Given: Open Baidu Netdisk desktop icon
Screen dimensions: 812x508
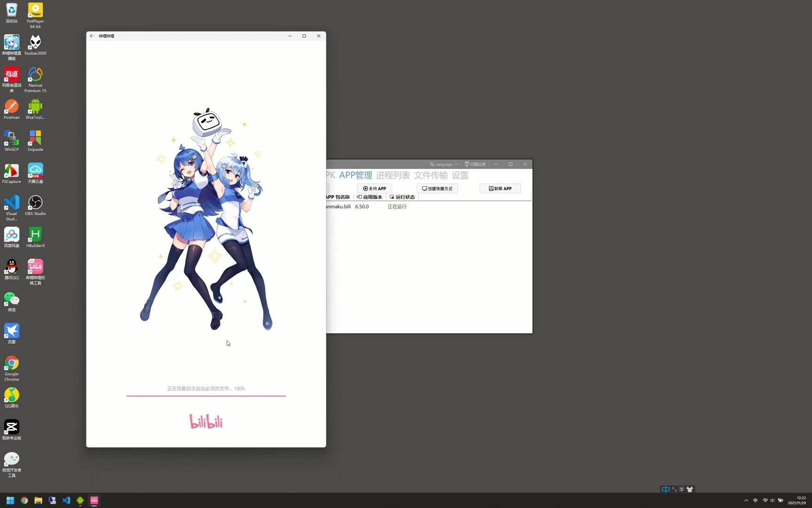Looking at the screenshot, I should (x=12, y=238).
